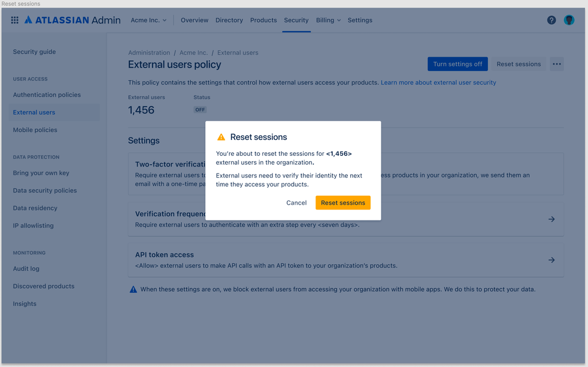The image size is (588, 367).
Task: Click the OFF status badge
Action: [x=200, y=110]
